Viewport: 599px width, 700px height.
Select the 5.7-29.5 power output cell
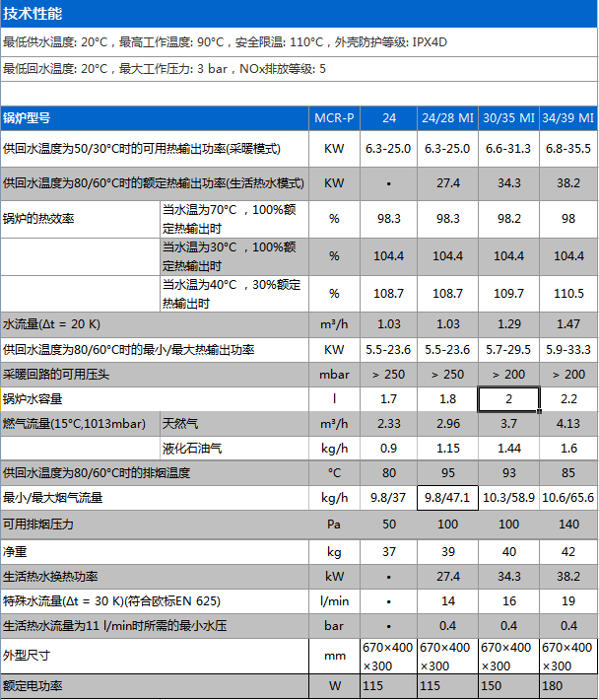[x=509, y=350]
